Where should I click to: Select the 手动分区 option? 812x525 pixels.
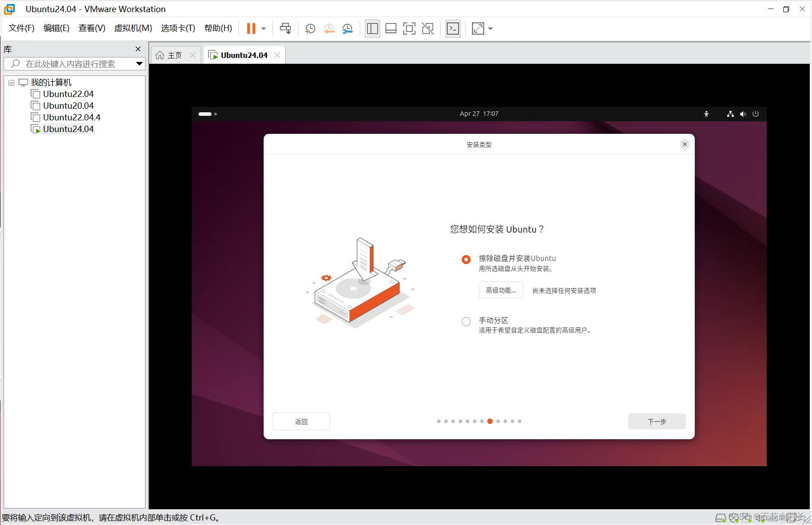[x=466, y=321]
